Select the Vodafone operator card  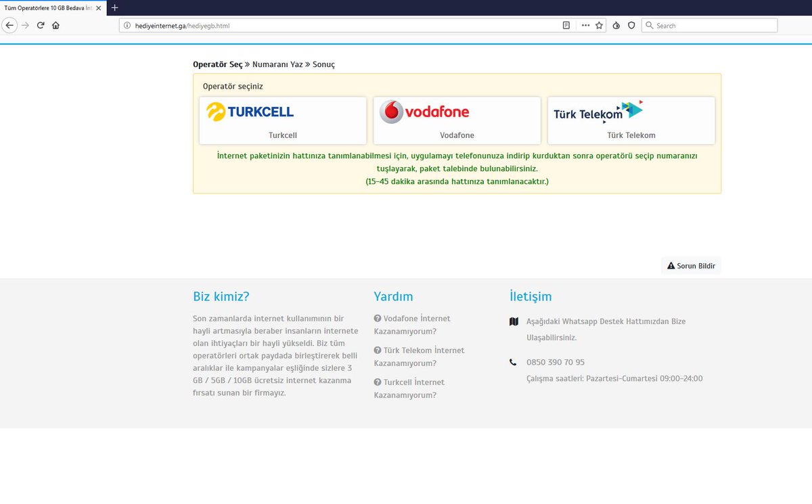pos(457,120)
